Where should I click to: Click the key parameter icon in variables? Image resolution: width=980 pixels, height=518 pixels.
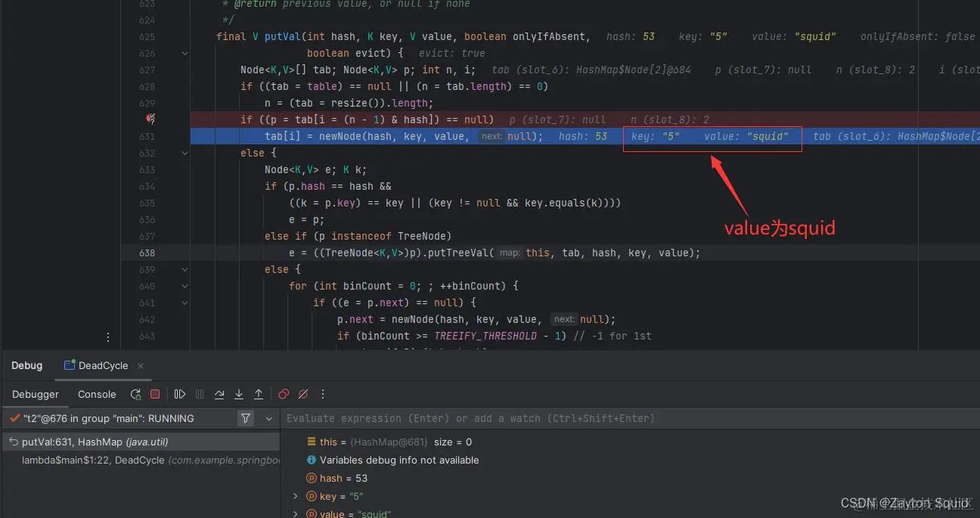pos(311,496)
